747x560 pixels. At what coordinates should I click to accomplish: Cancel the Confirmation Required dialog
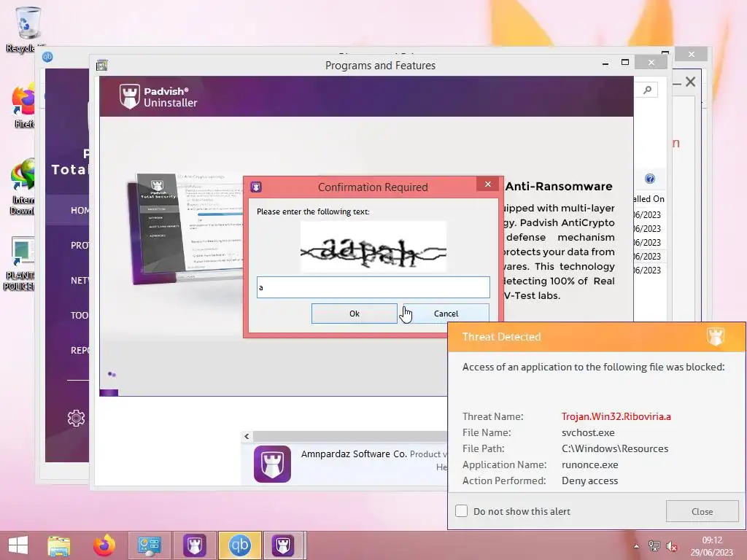click(x=446, y=314)
